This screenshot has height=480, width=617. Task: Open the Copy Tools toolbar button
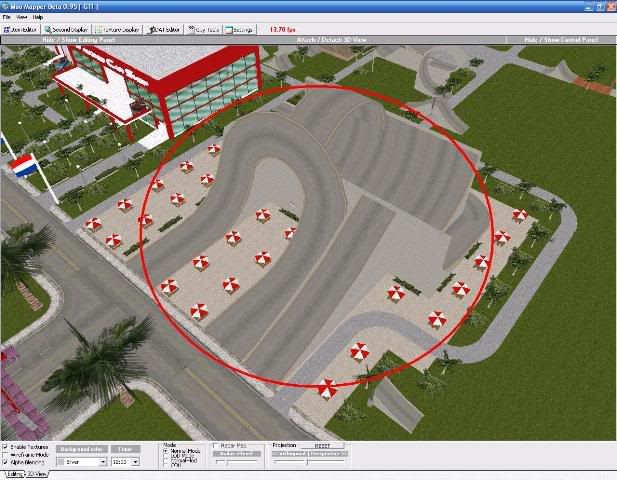point(204,30)
